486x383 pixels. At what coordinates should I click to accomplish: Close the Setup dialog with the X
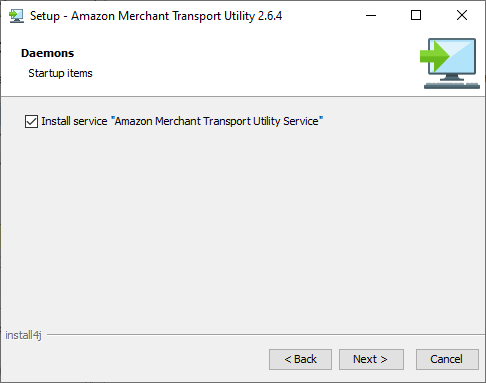click(462, 15)
